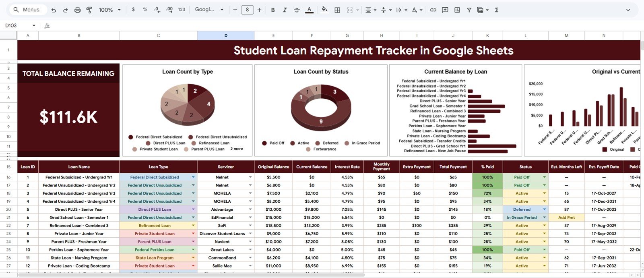Open Loan Type dropdown for Refinanced Loan

click(193, 226)
